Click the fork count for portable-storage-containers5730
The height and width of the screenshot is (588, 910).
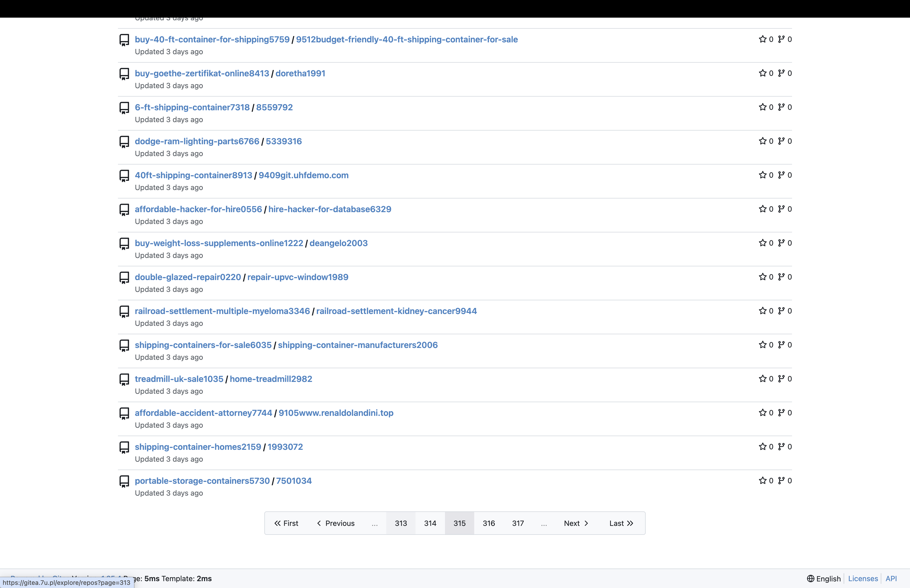click(x=790, y=481)
